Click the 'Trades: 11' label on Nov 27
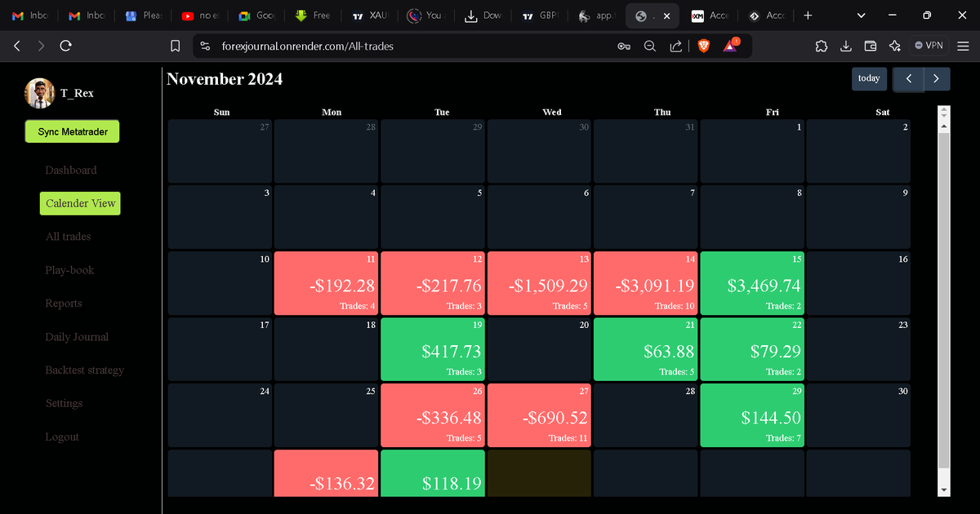The image size is (980, 514). [568, 438]
